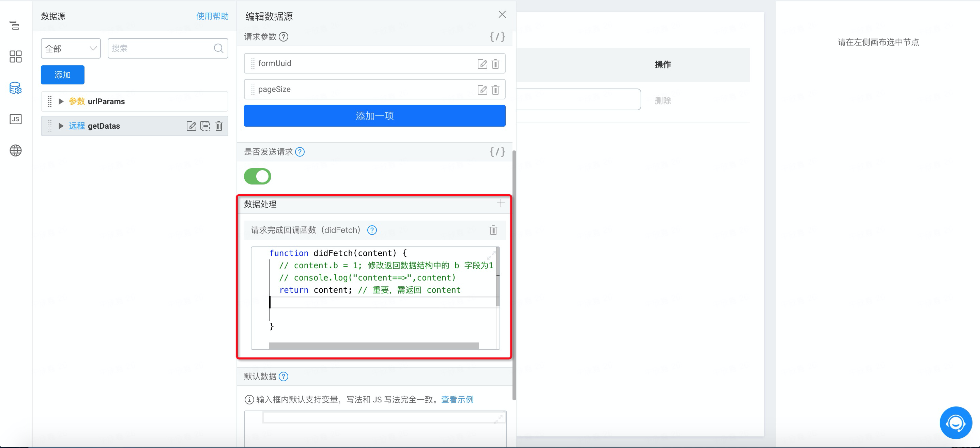
Task: Click the 数据处理 section title
Action: point(260,204)
